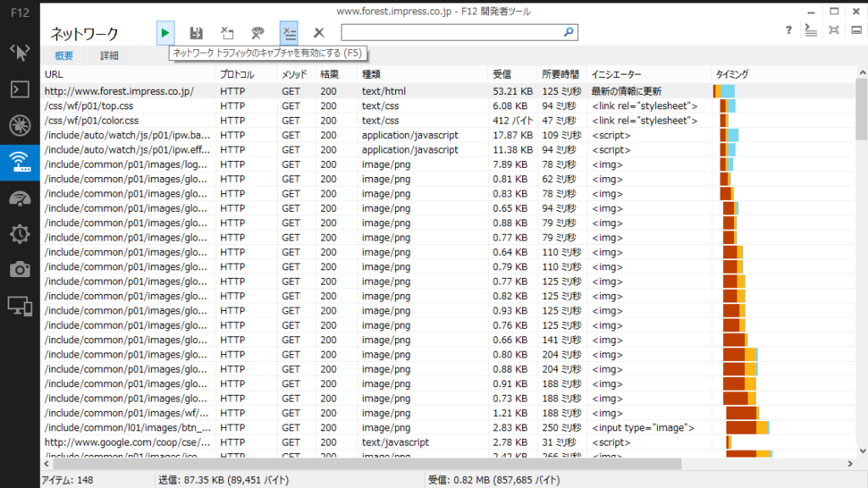Click the vertical scrollbar up arrow
The image size is (868, 488).
click(862, 73)
